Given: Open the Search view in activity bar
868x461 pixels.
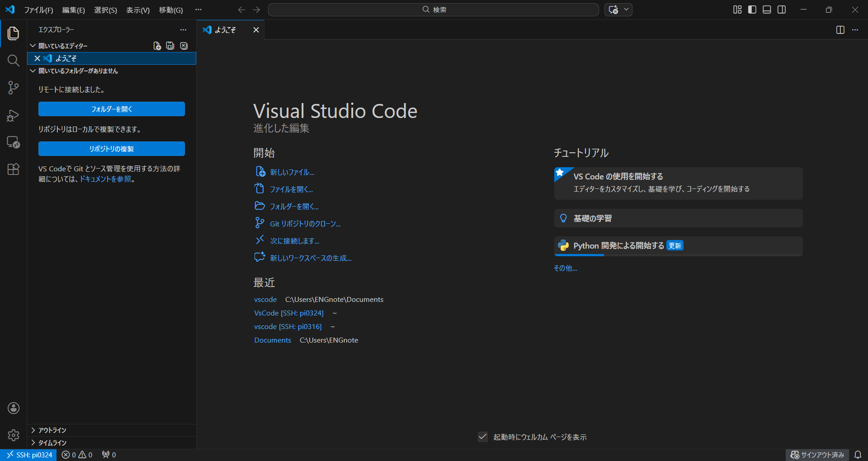Looking at the screenshot, I should [13, 61].
